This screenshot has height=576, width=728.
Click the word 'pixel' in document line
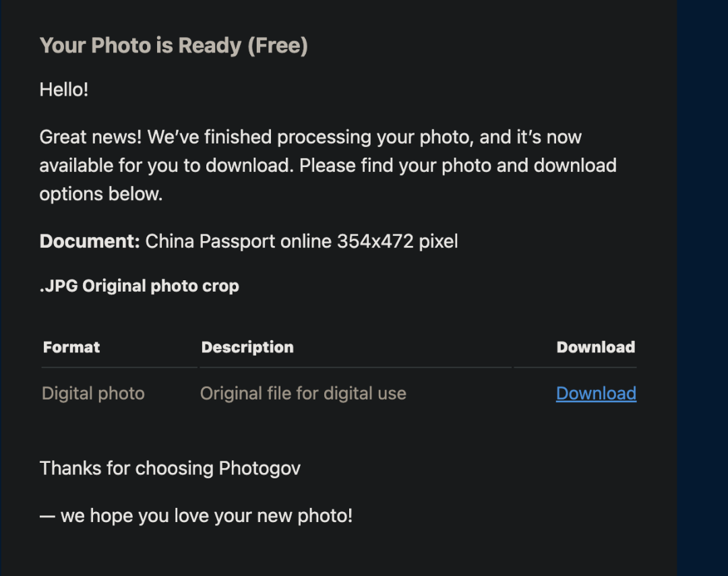tap(438, 241)
